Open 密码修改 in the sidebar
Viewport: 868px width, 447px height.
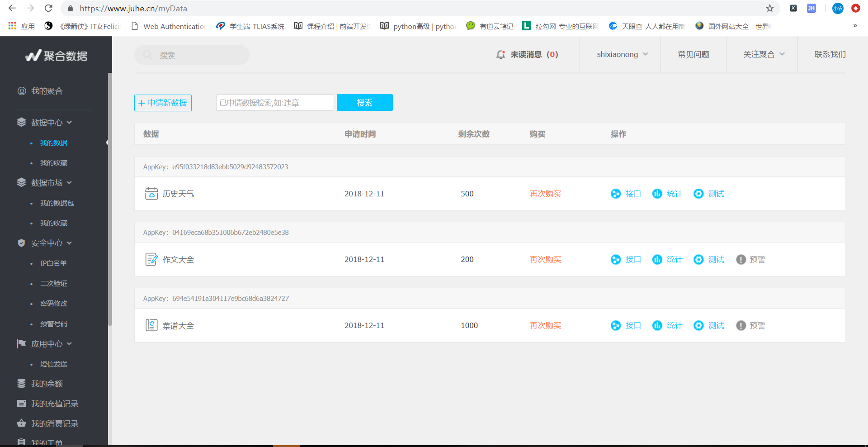pos(54,304)
